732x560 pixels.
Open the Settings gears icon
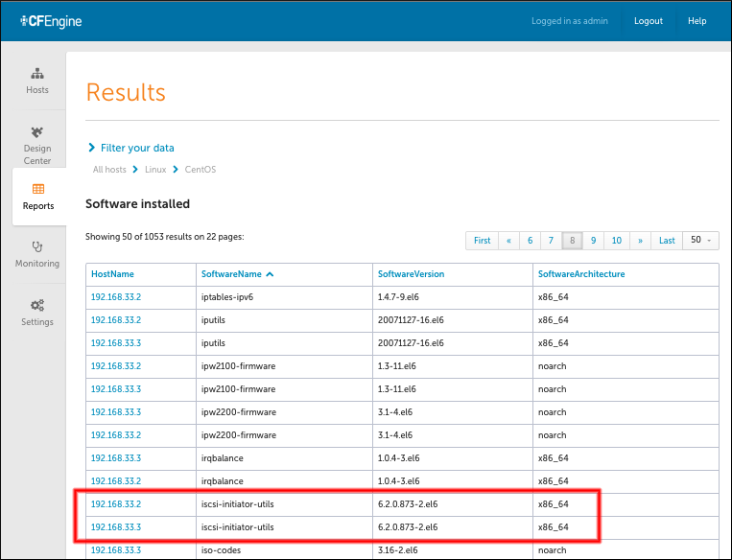[37, 305]
